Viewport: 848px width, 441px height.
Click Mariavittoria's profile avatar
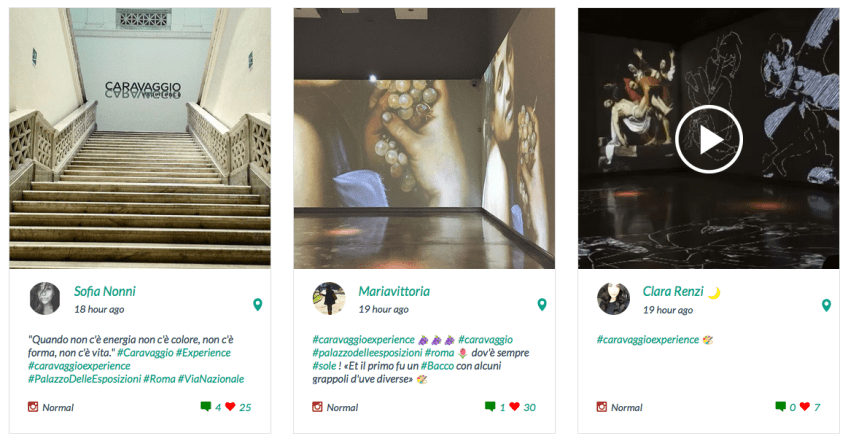pos(329,298)
